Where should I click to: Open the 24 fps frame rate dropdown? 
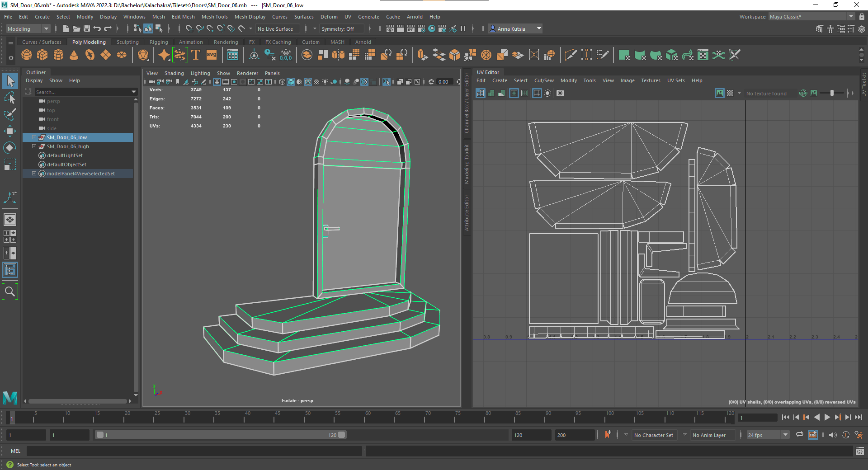tap(767, 435)
